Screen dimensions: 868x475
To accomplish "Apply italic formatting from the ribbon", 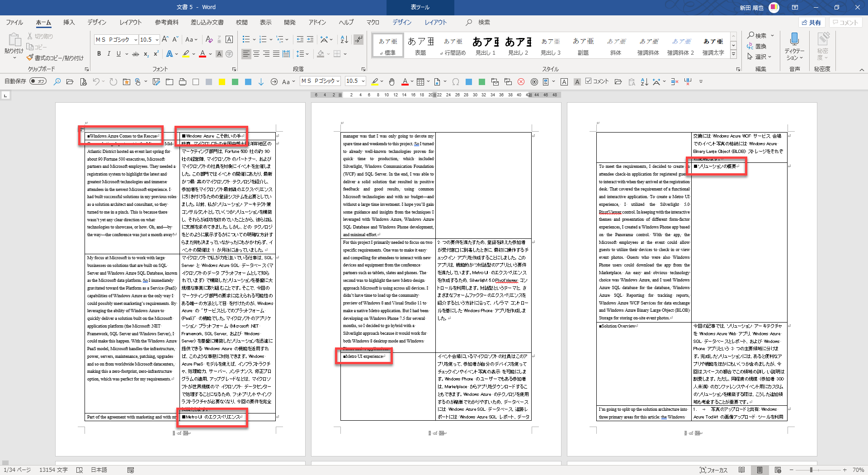I will point(108,54).
